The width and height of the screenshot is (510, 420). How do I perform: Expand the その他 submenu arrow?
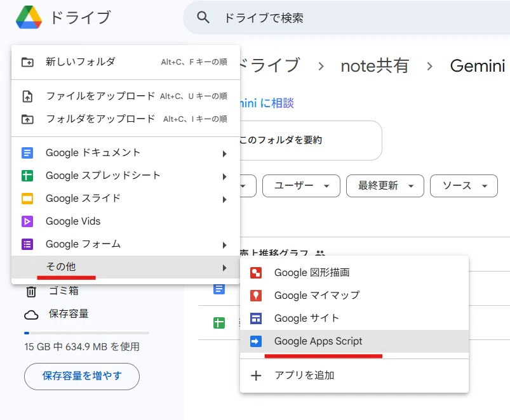(224, 268)
